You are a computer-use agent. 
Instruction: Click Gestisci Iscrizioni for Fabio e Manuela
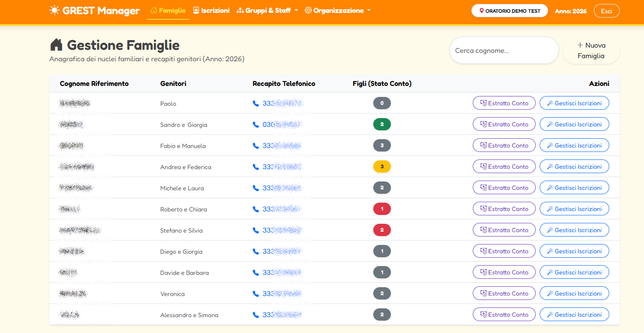point(574,145)
